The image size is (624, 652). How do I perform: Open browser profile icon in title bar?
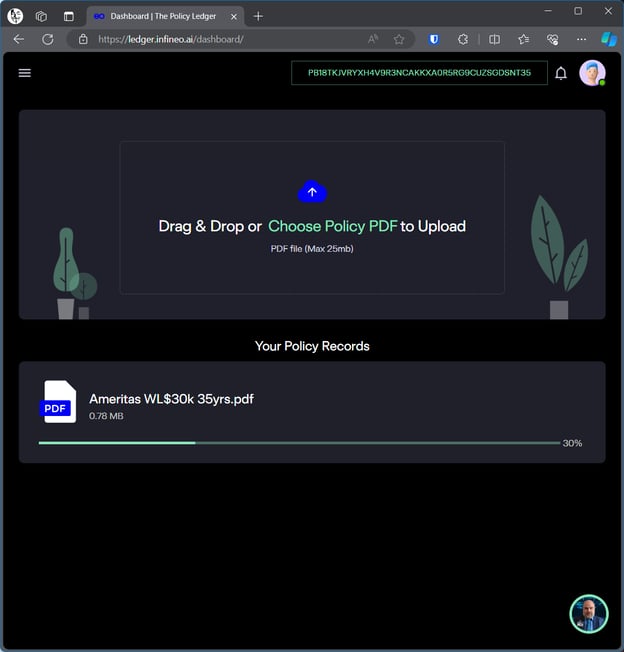15,16
